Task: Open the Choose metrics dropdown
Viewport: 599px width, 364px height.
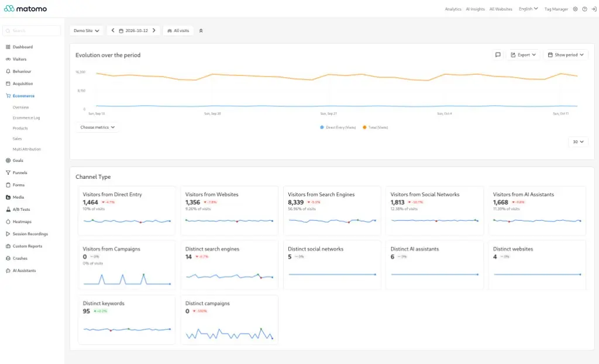Action: (98, 127)
